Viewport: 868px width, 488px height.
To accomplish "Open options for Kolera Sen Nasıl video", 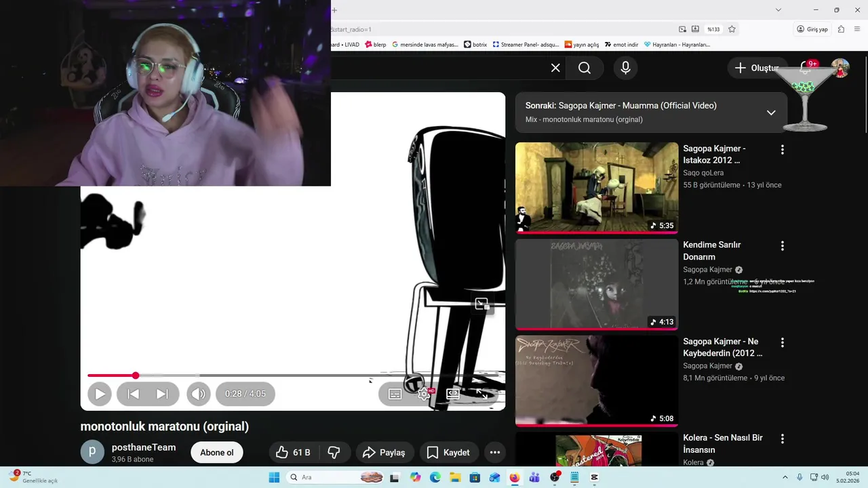I will (x=783, y=439).
